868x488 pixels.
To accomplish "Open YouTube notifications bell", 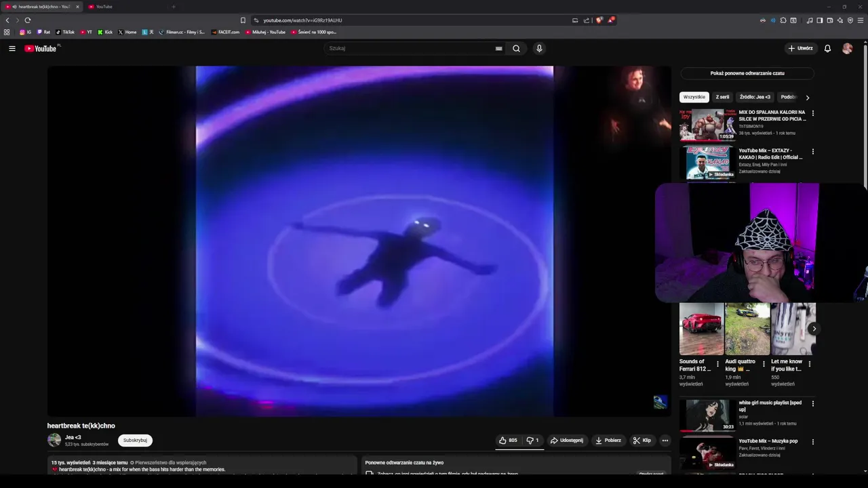I will pos(827,48).
